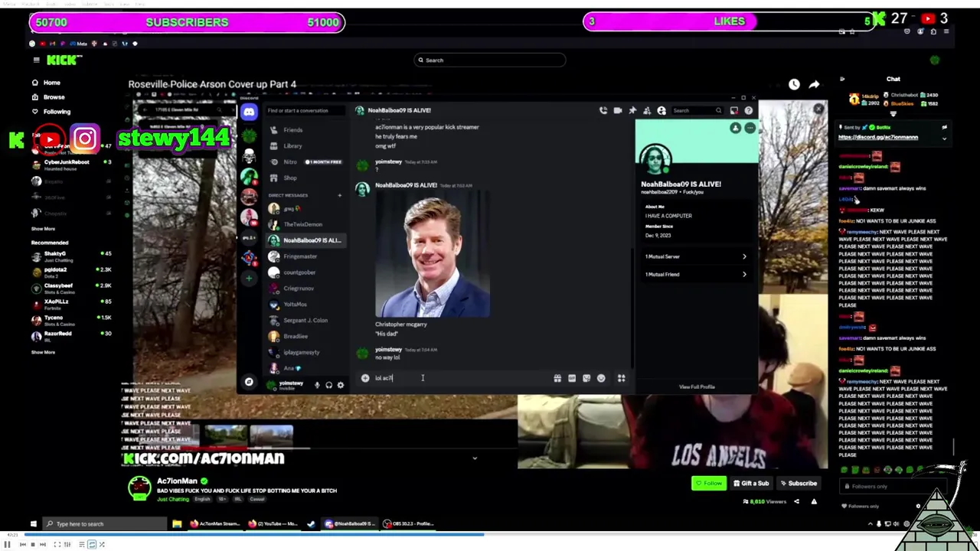The width and height of the screenshot is (980, 551).
Task: Open Discord help question mark icon
Action: (x=749, y=110)
